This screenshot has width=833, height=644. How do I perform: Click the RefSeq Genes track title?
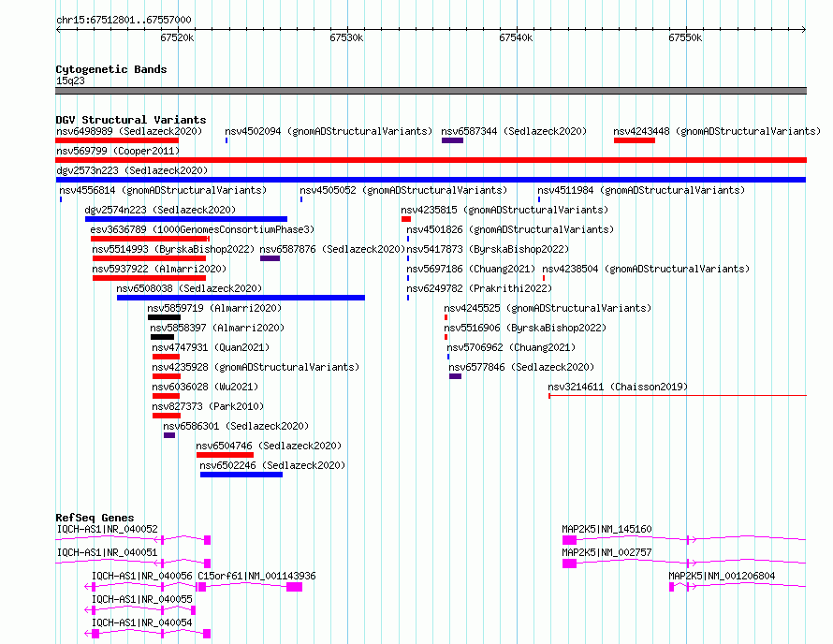click(x=95, y=518)
